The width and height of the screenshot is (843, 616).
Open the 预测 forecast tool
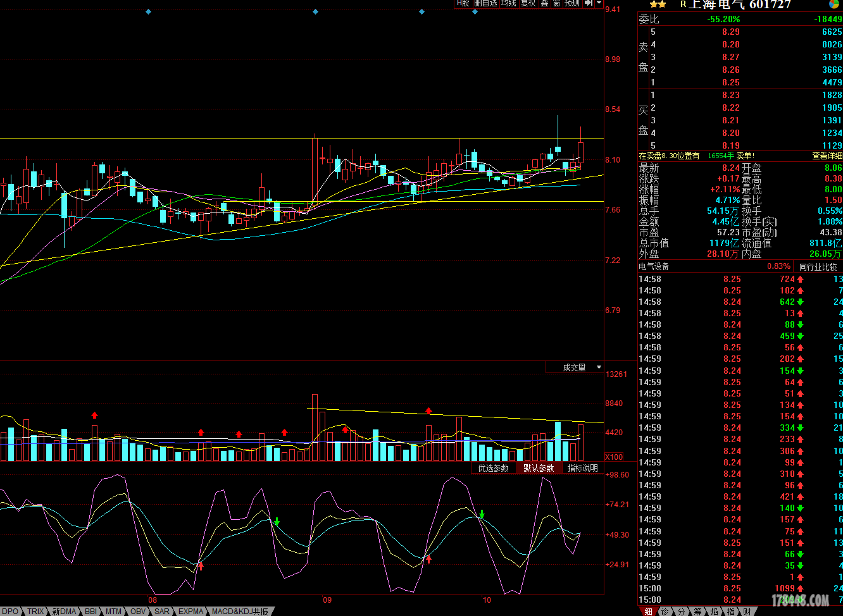[x=572, y=3]
